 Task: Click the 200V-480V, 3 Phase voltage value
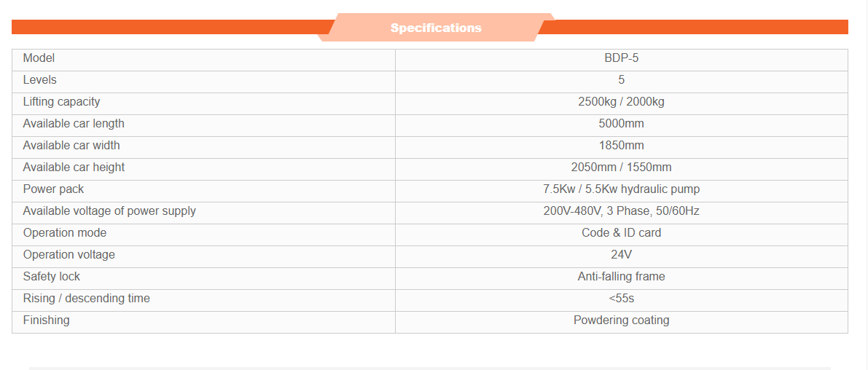coord(621,211)
